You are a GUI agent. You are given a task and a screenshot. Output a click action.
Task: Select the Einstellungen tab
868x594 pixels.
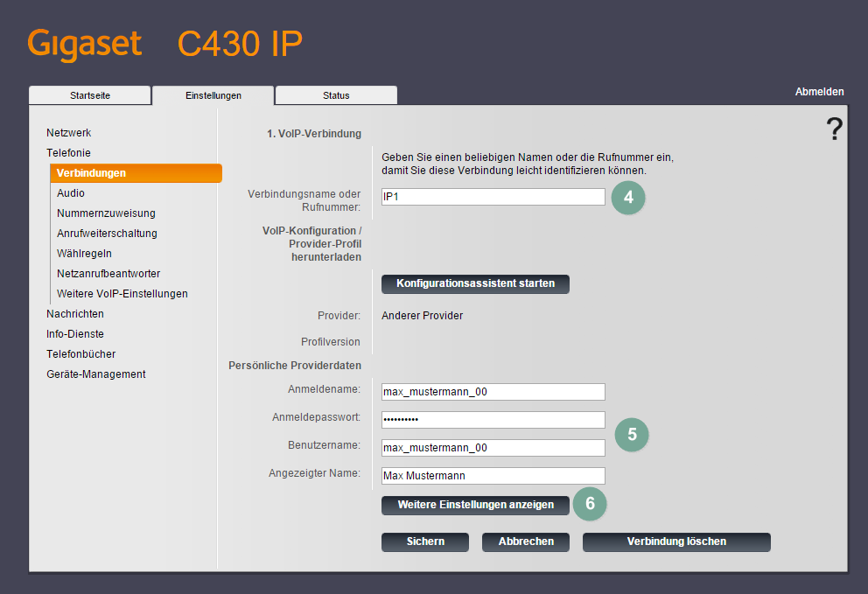click(213, 95)
